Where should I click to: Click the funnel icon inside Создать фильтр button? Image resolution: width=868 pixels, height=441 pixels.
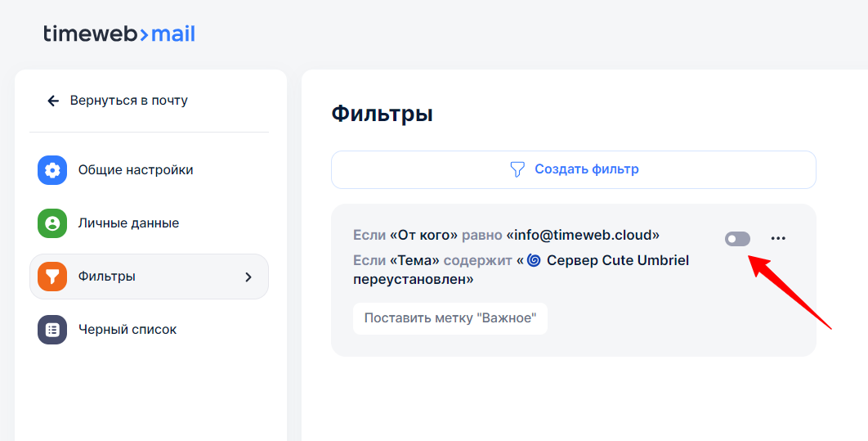tap(517, 169)
